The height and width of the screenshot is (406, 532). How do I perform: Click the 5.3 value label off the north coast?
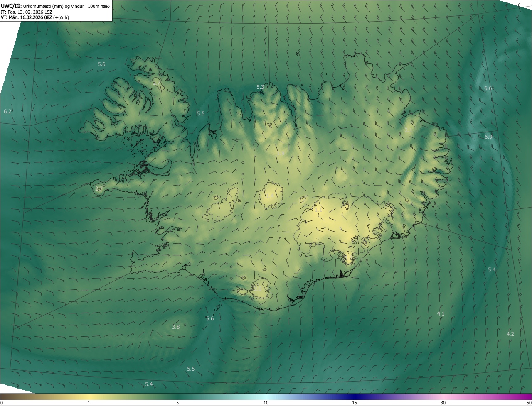tap(260, 87)
